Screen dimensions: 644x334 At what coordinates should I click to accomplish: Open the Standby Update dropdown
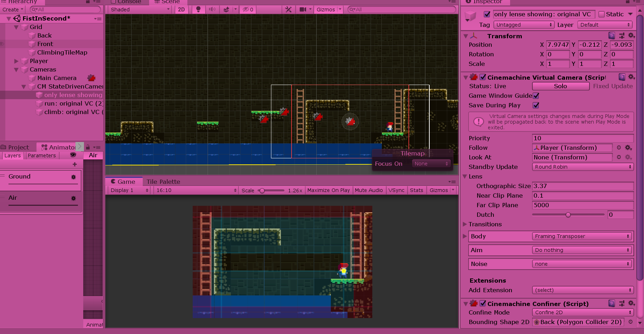click(583, 167)
